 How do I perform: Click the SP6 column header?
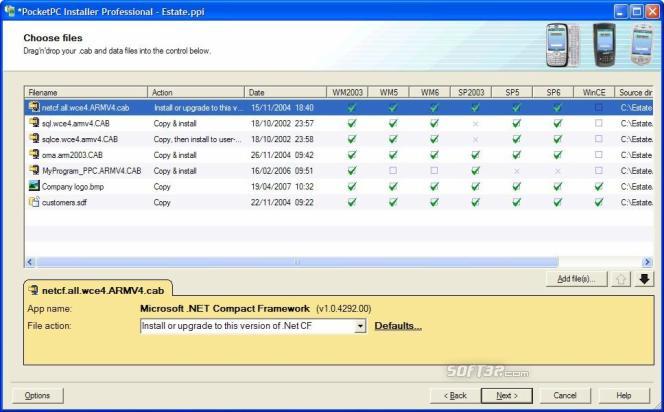[x=553, y=92]
